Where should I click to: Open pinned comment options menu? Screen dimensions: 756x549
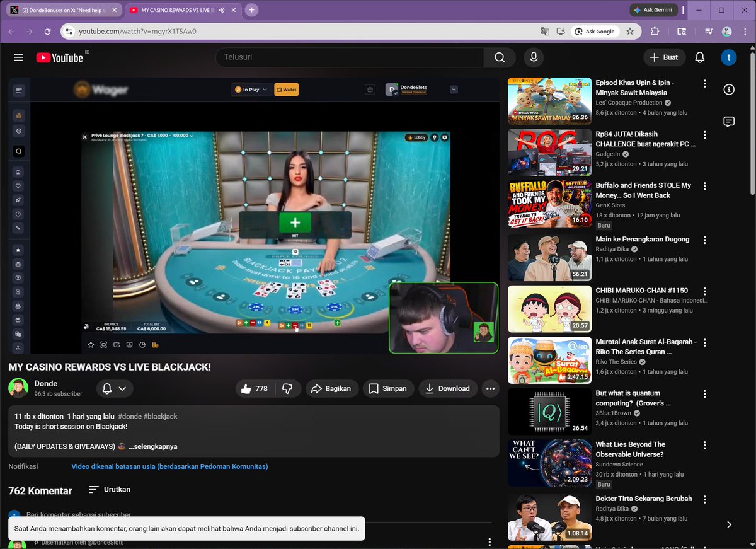click(x=490, y=542)
